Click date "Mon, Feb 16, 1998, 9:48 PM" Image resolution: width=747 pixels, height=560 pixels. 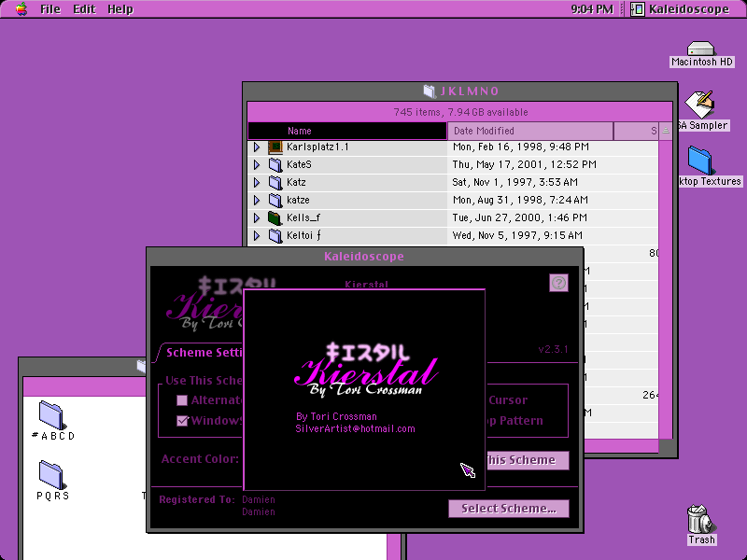click(x=521, y=147)
